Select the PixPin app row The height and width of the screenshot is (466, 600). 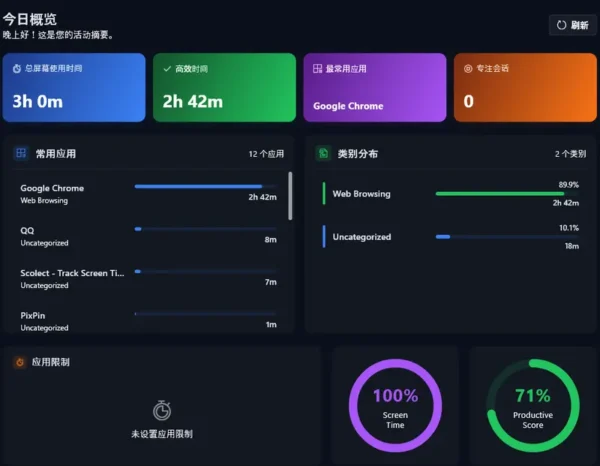pos(148,321)
